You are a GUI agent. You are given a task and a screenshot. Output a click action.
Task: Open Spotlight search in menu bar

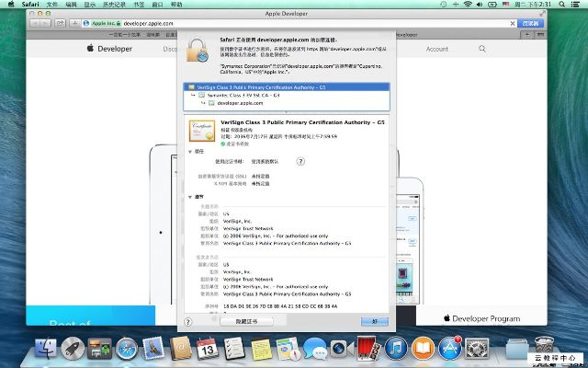tap(561, 4)
